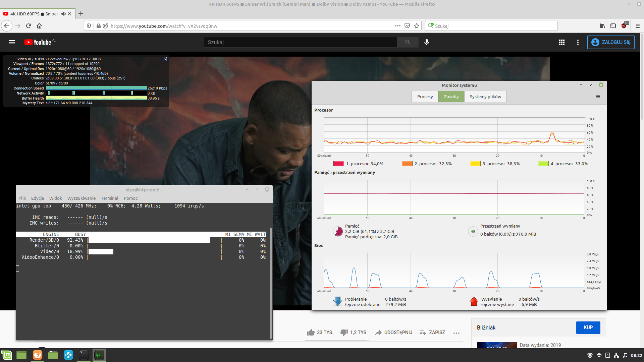Viewport: 644px width, 362px height.
Task: Click YouTube search magnifier button
Action: (x=408, y=42)
